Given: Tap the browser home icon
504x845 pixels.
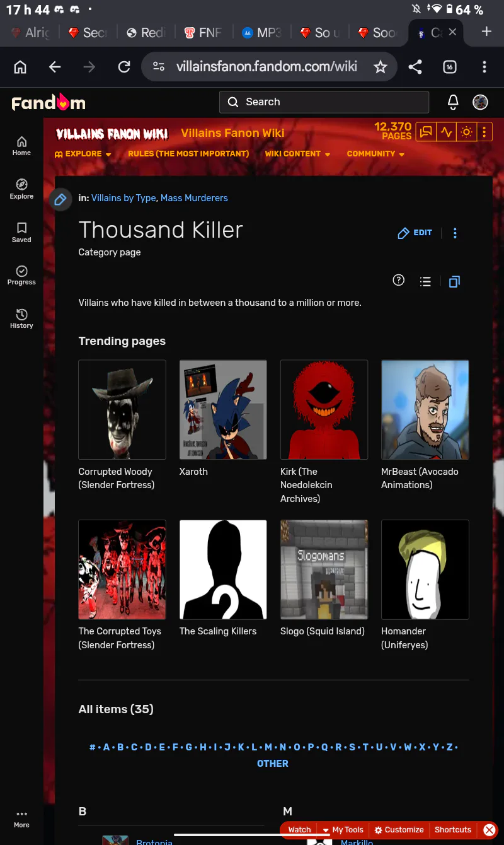Looking at the screenshot, I should point(20,67).
